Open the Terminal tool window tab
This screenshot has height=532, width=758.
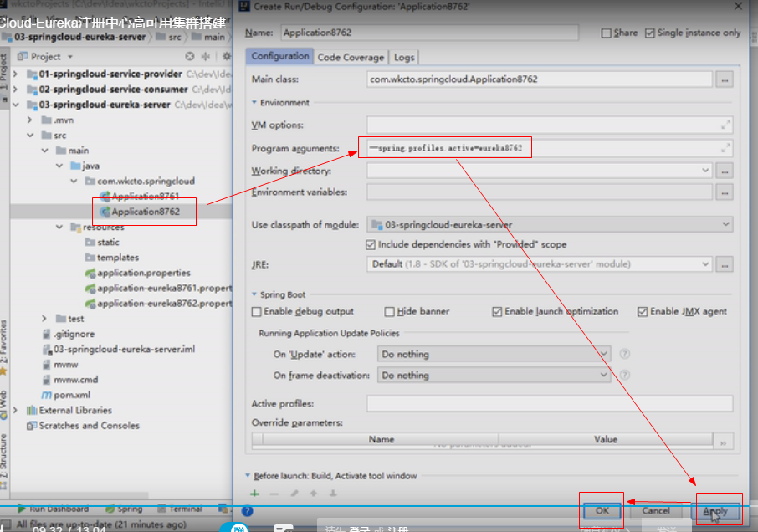click(x=181, y=509)
